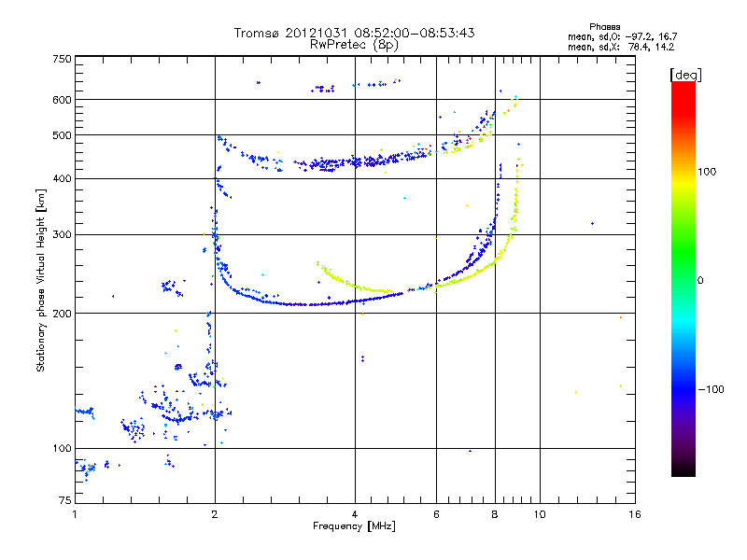This screenshot has width=747, height=560.
Task: Click the x-axis '1' tick label
Action: 75,514
